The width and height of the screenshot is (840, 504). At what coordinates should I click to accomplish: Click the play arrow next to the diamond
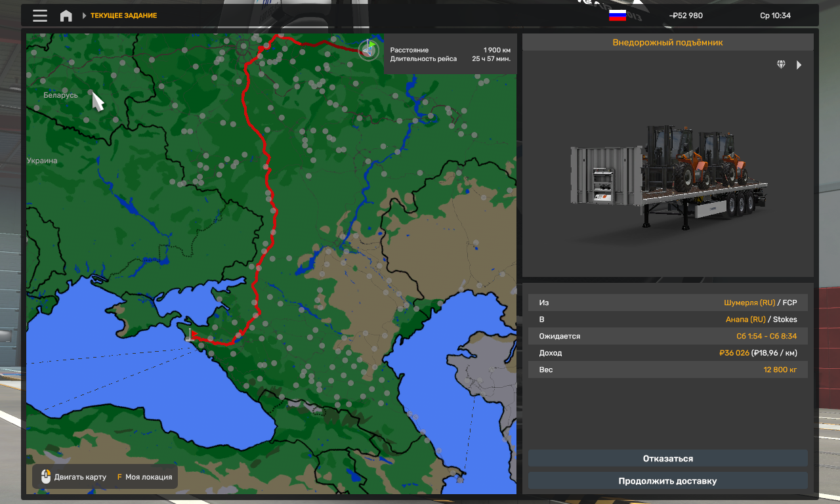(799, 65)
